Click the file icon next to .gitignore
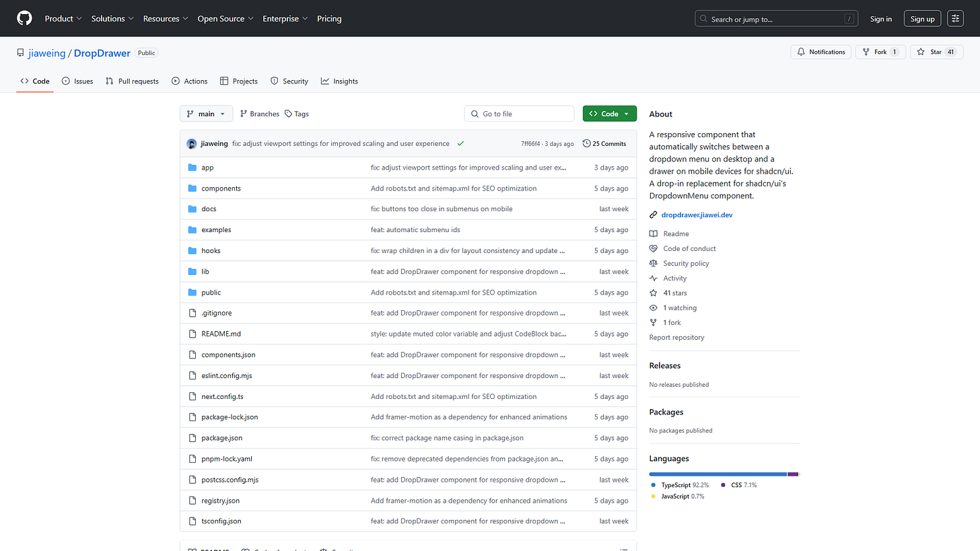Screen dimensions: 980x551 192,313
